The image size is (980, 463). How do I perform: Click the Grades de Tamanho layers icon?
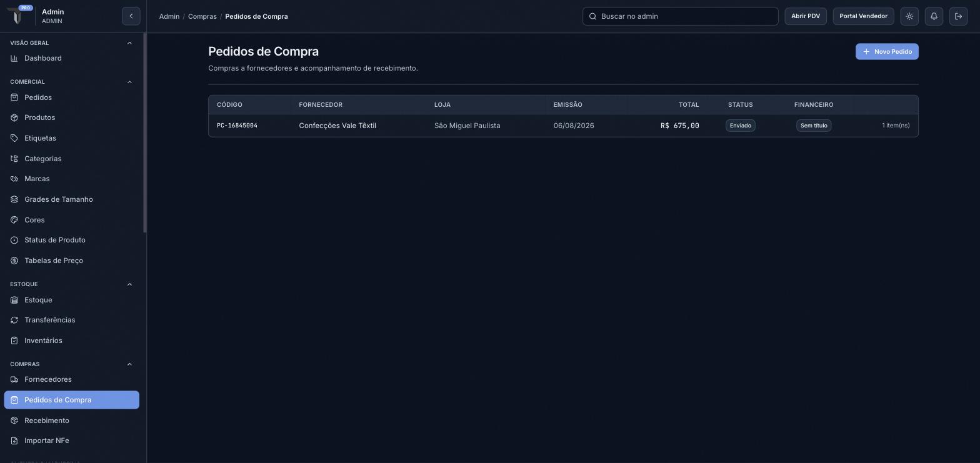click(x=14, y=199)
